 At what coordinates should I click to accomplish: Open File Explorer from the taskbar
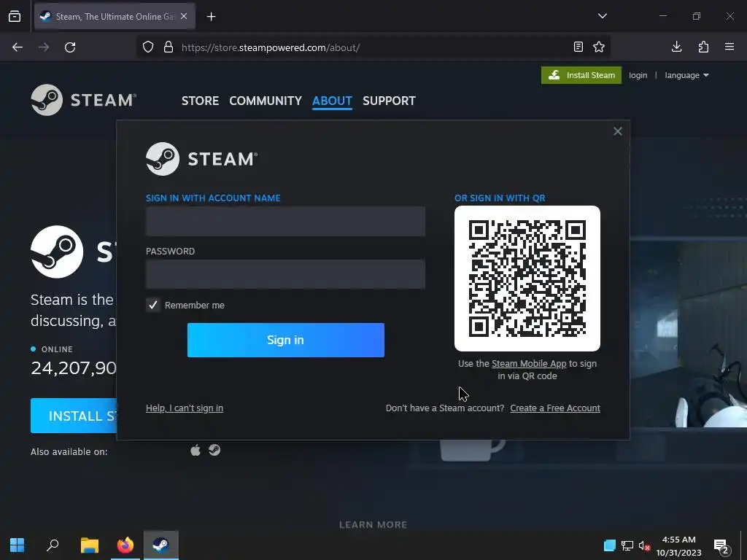click(x=89, y=545)
